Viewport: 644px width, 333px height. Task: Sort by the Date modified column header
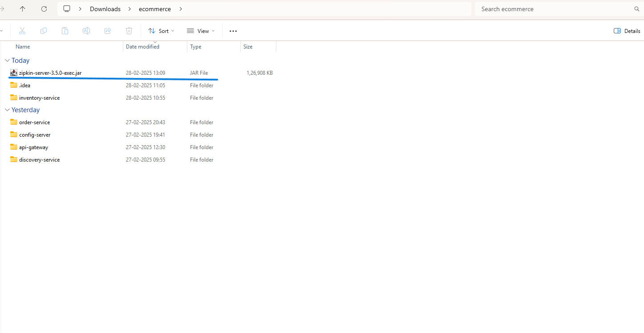(x=142, y=47)
